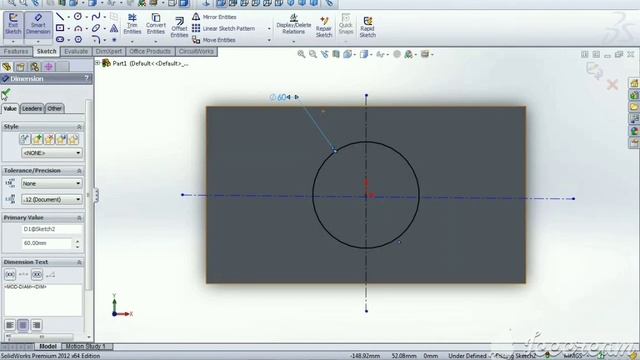Toggle Quick Snaps
640x360 pixels.
(346, 24)
